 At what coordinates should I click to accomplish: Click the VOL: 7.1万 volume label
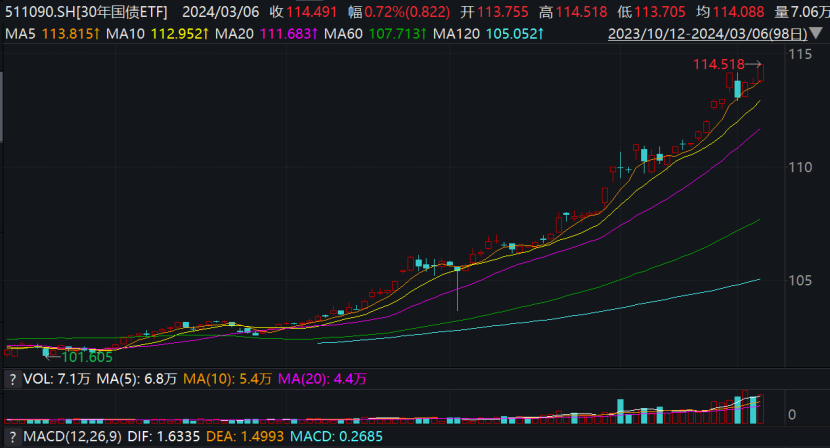tap(57, 379)
